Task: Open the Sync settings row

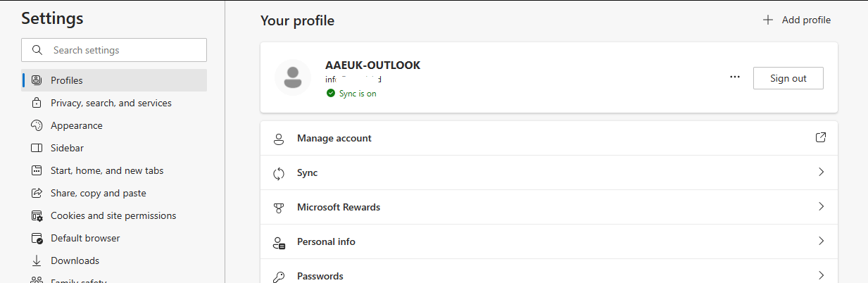Action: click(x=549, y=172)
